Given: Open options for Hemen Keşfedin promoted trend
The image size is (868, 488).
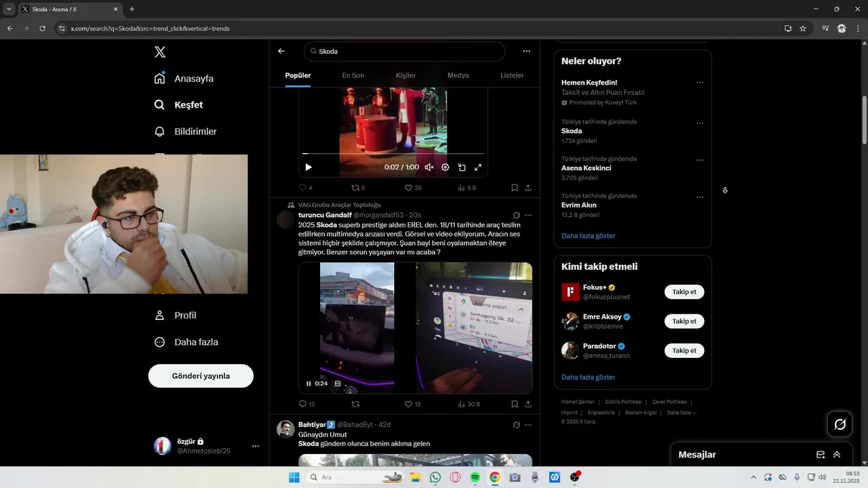Looking at the screenshot, I should point(700,83).
